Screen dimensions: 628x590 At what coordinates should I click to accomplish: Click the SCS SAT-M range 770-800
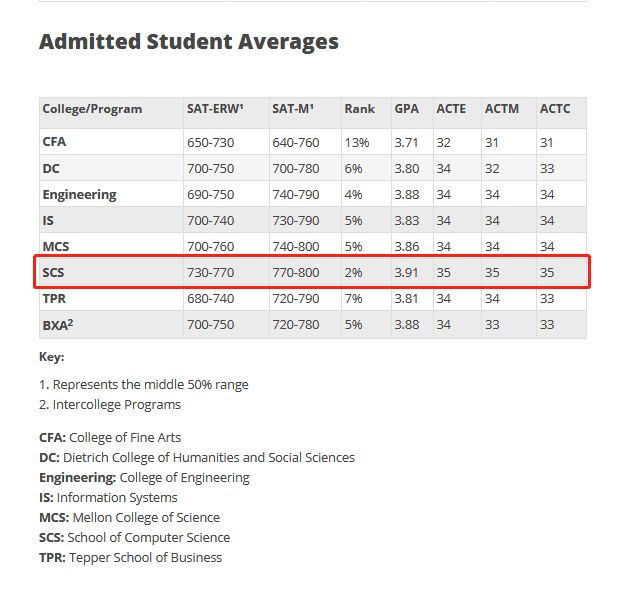[x=296, y=273]
